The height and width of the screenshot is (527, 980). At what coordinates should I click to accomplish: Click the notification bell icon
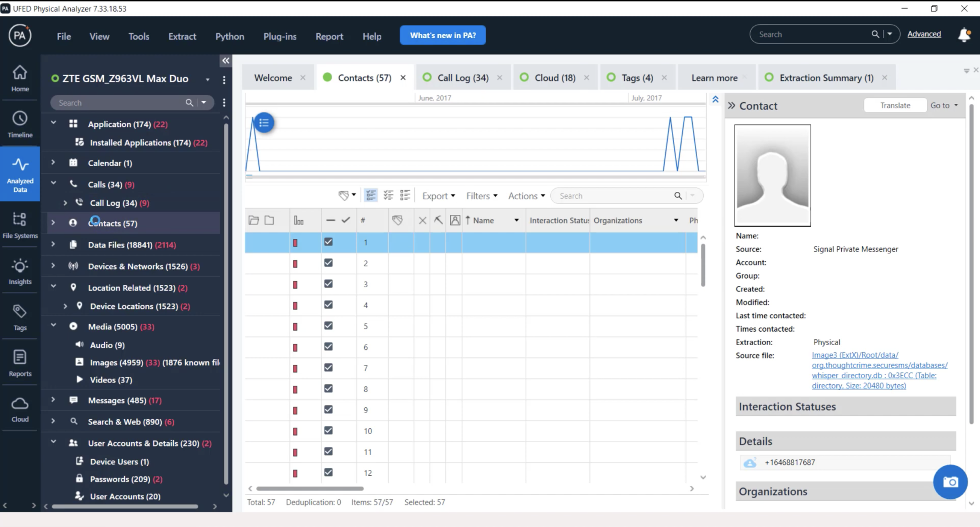point(963,35)
